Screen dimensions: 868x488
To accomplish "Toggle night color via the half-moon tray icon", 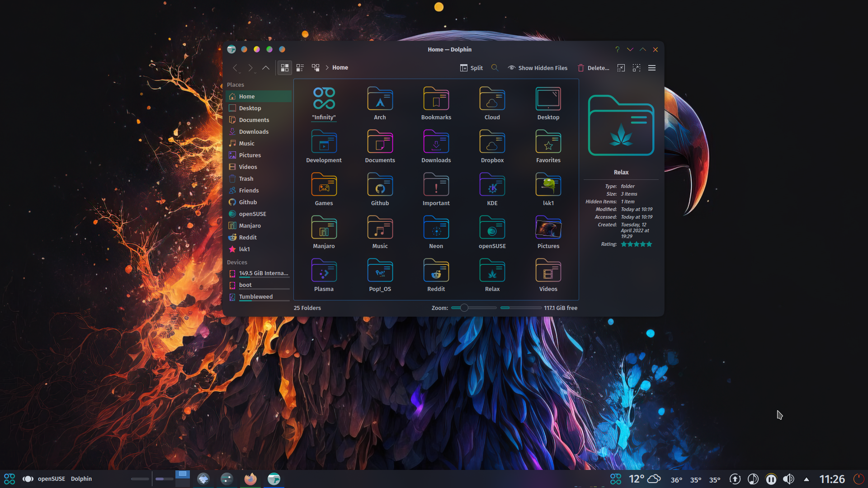I will point(752,479).
